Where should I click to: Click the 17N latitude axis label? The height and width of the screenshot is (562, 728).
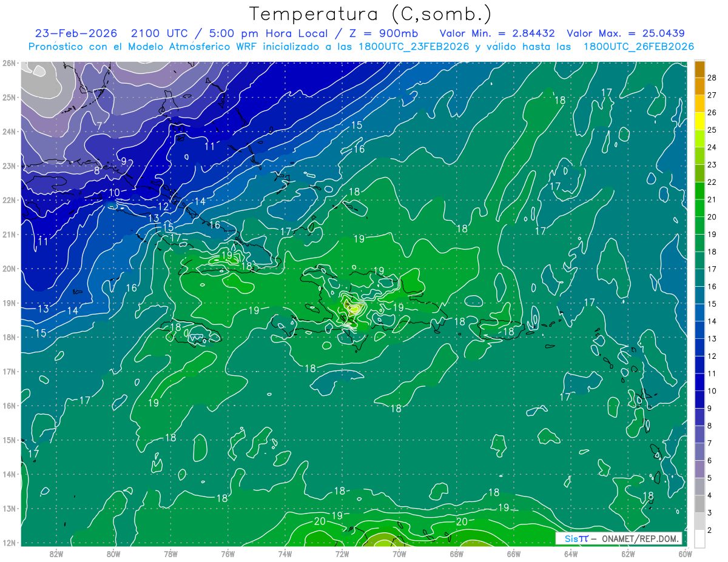tap(9, 372)
